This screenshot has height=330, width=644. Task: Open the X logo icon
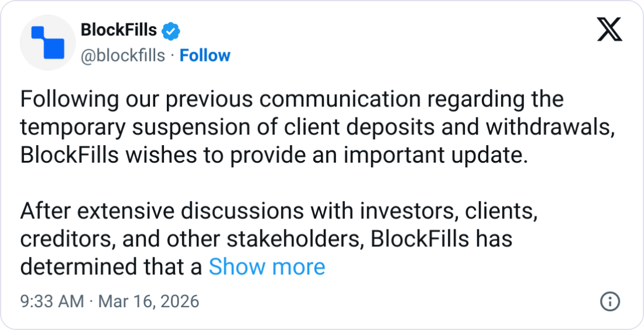coord(609,29)
